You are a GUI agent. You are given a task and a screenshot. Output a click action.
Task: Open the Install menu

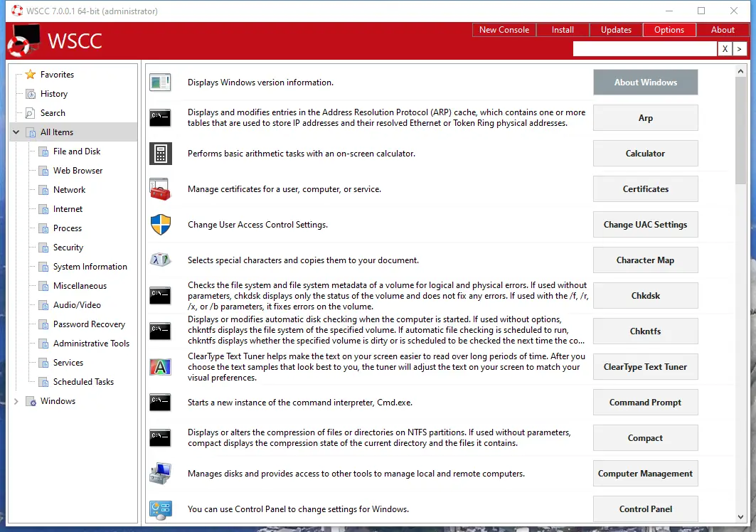563,30
